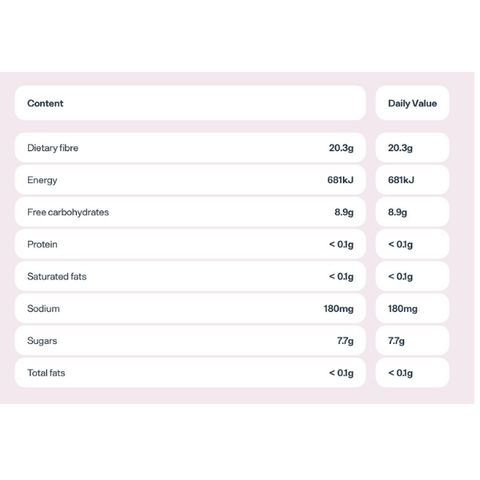Click the 8.9g daily value cell
Image resolution: width=480 pixels, height=480 pixels.
click(412, 212)
